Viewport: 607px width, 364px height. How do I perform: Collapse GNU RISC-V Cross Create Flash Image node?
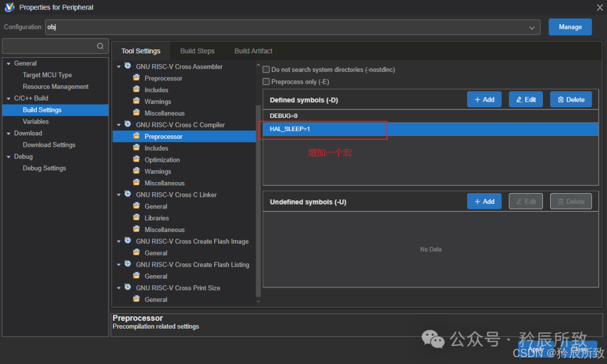[x=119, y=242]
